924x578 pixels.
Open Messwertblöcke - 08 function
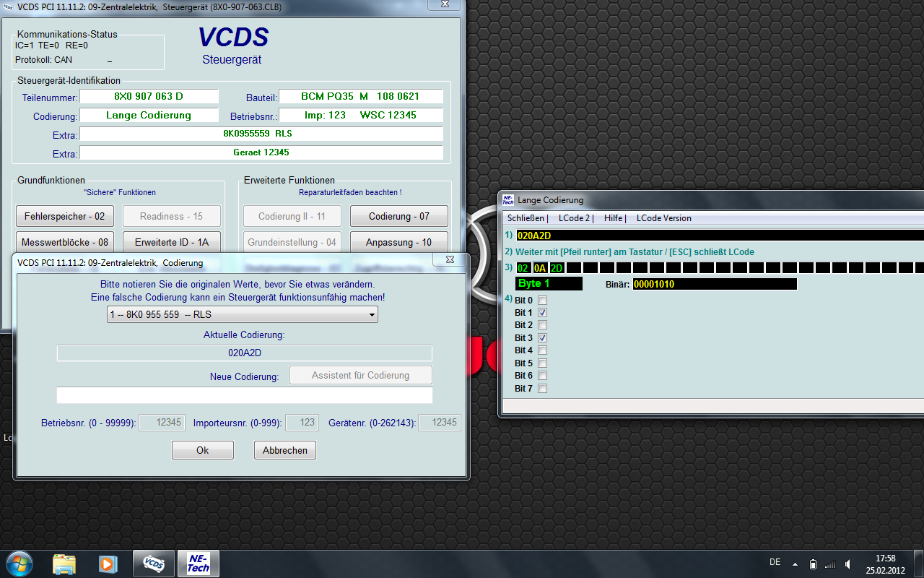[x=64, y=243]
